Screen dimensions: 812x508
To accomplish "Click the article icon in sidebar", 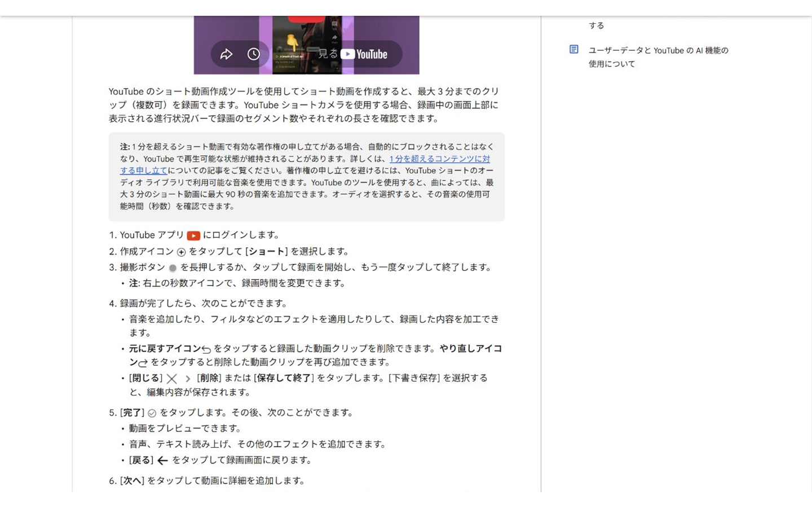I will click(574, 50).
